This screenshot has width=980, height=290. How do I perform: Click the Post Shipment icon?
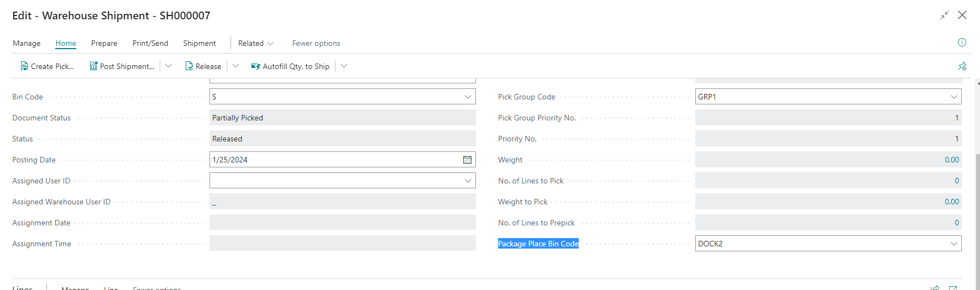click(x=93, y=66)
